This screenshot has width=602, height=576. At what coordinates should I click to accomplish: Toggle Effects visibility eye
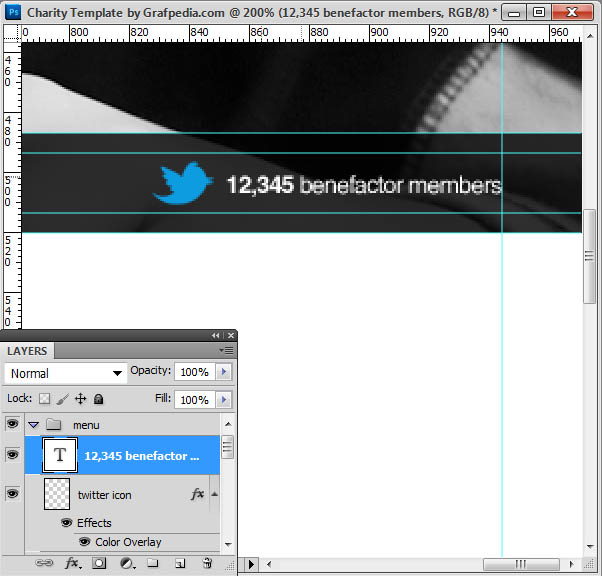coord(66,523)
